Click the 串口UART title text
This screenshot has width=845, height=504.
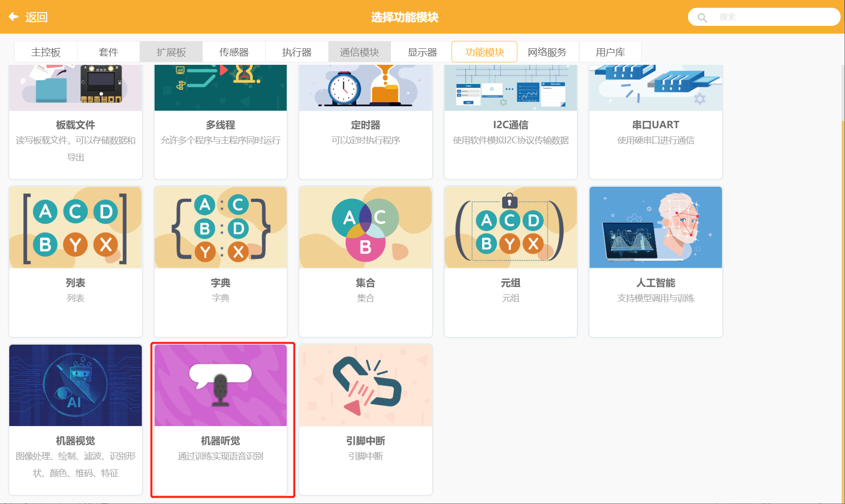[656, 125]
